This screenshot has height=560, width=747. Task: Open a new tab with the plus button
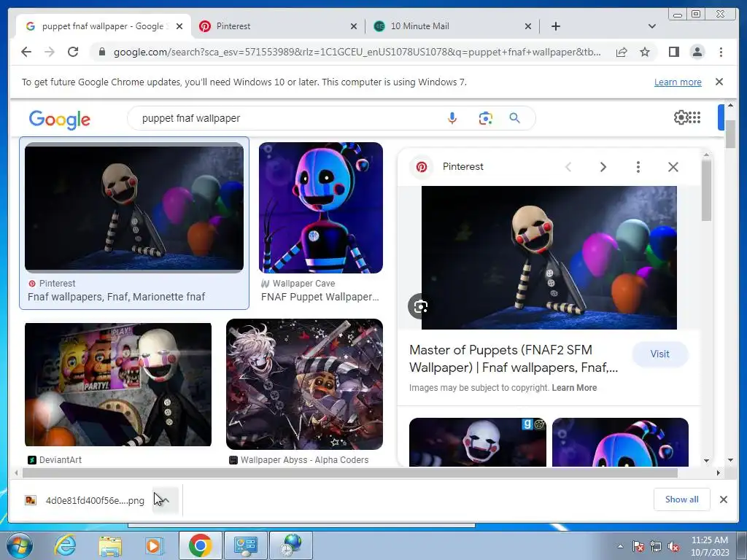click(555, 26)
